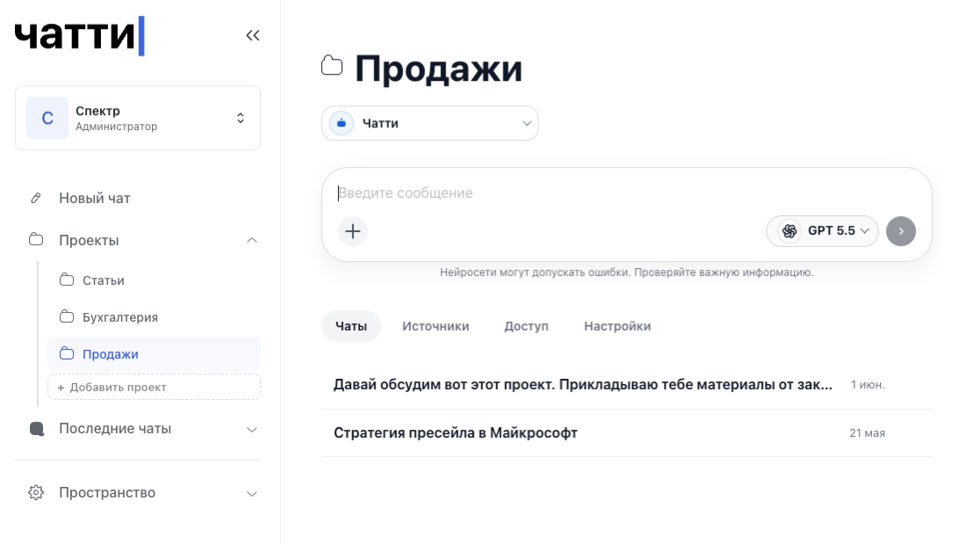Click the folder icon next to Проекты
Screen dimensions: 980x544
pos(36,240)
